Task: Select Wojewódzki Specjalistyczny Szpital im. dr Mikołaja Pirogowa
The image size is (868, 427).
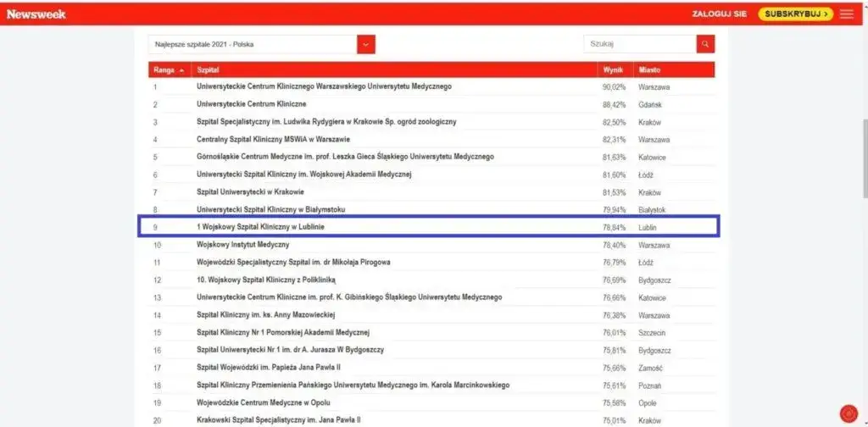Action: (293, 262)
